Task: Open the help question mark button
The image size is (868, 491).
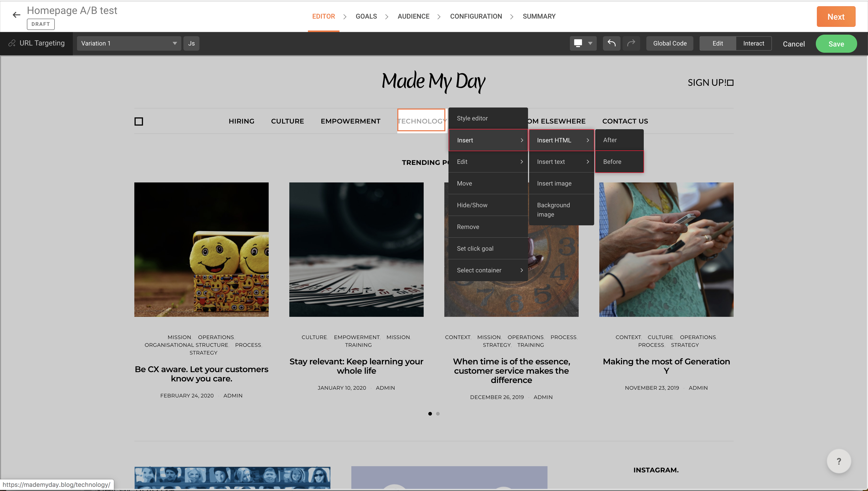Action: point(839,461)
